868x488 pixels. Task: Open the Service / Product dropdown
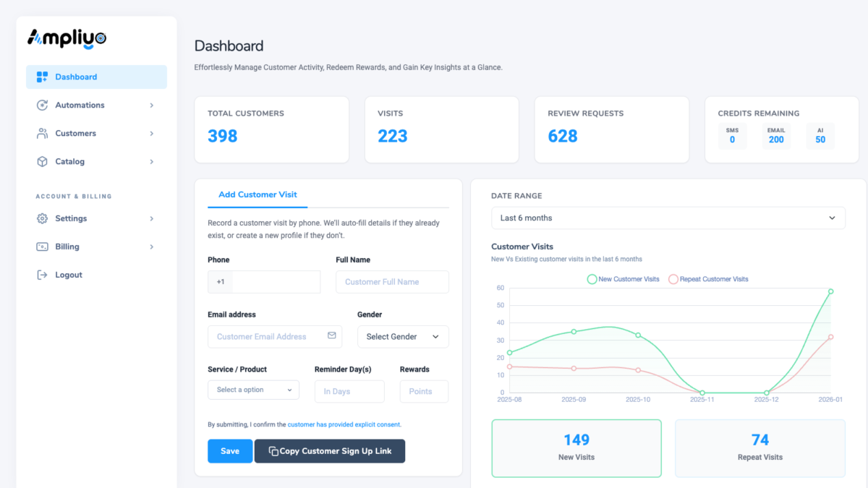pyautogui.click(x=253, y=390)
